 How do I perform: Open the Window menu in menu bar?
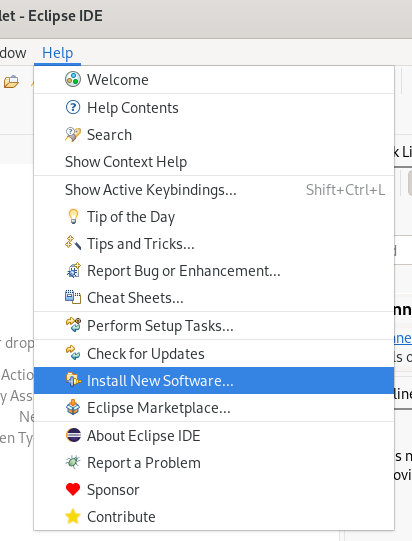pos(13,53)
